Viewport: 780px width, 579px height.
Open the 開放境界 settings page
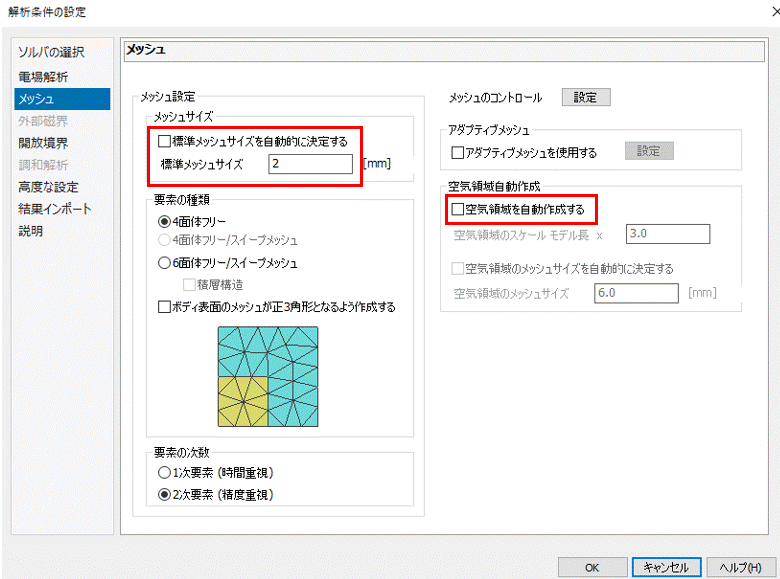pyautogui.click(x=43, y=142)
